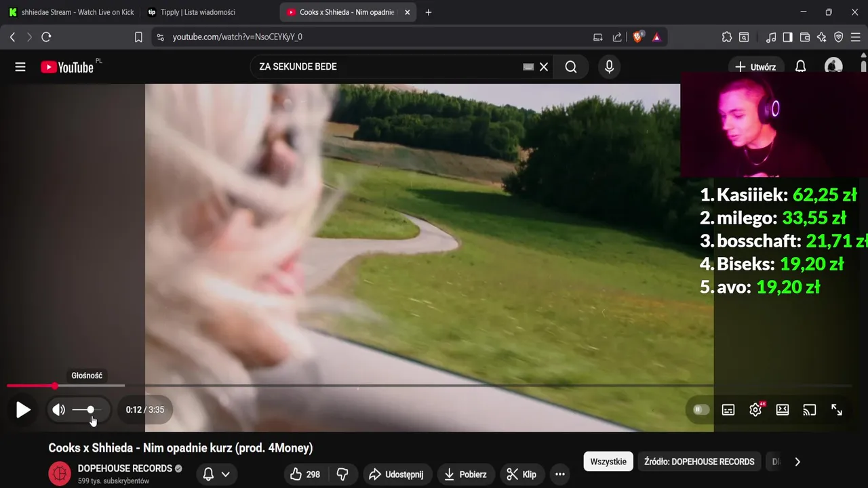Select the Źródło: DOPEHOUSE RECORDS chip
Viewport: 868px width, 488px height.
699,462
